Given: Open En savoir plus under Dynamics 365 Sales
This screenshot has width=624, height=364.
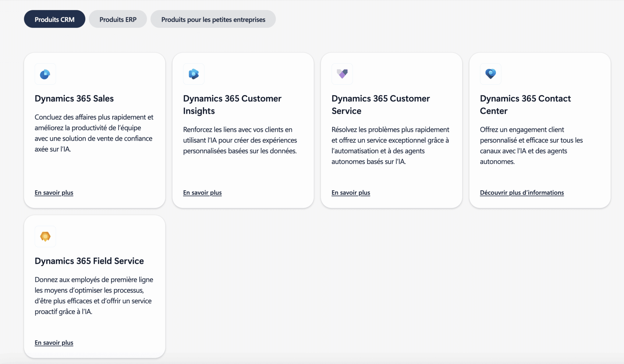Looking at the screenshot, I should 54,193.
